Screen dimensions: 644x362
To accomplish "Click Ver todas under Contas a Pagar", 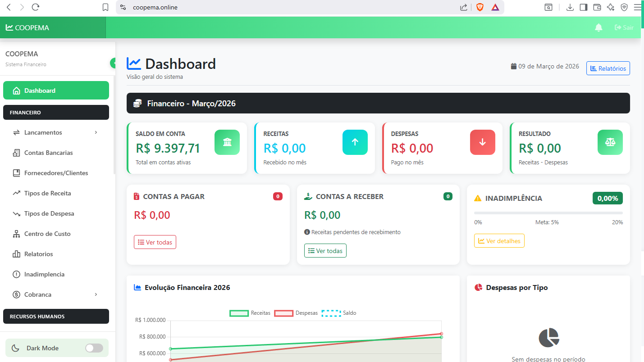I will coord(155,242).
